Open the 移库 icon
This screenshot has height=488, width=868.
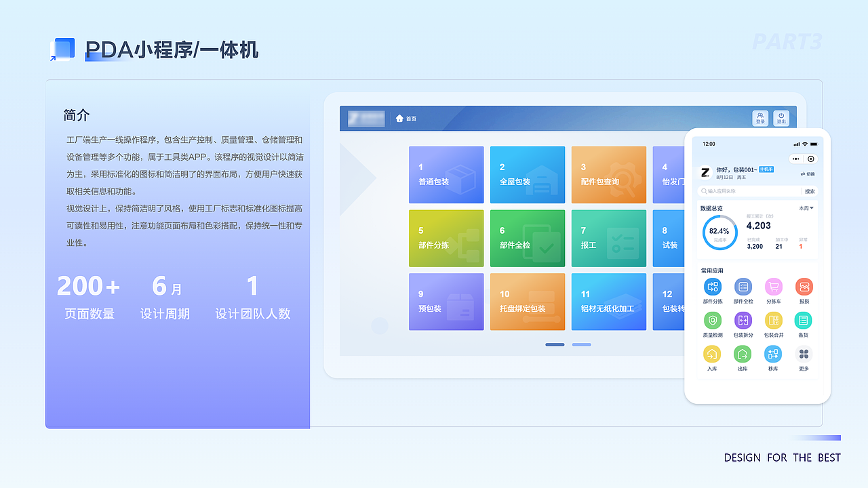(773, 354)
